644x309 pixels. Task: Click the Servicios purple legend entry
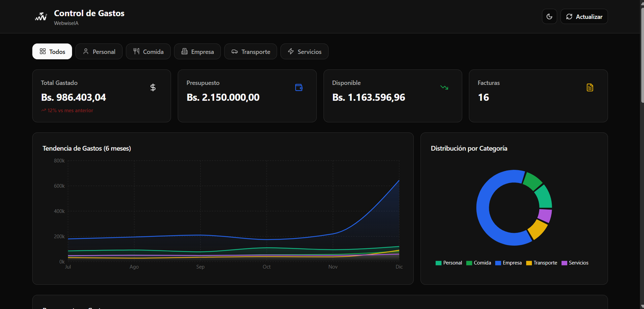[x=575, y=263]
